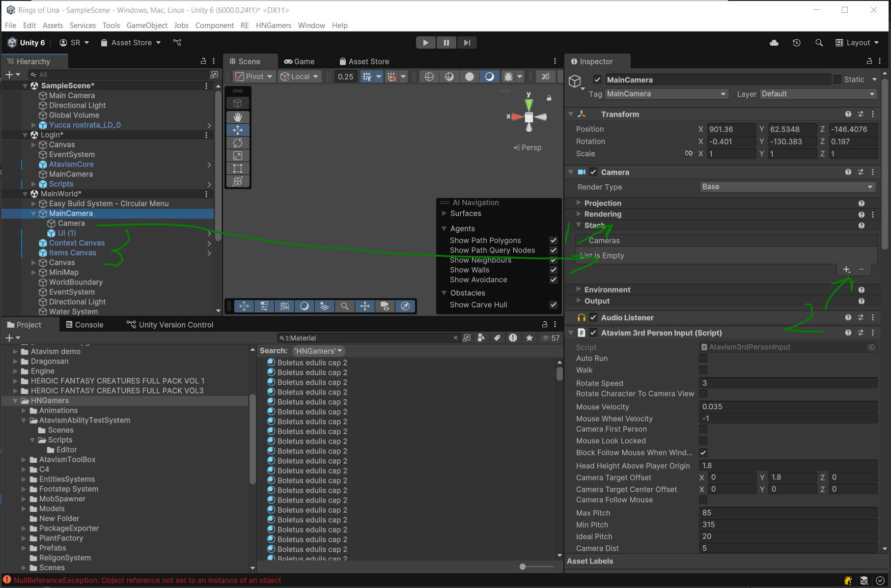Open the Layout button in the toolbar

857,43
